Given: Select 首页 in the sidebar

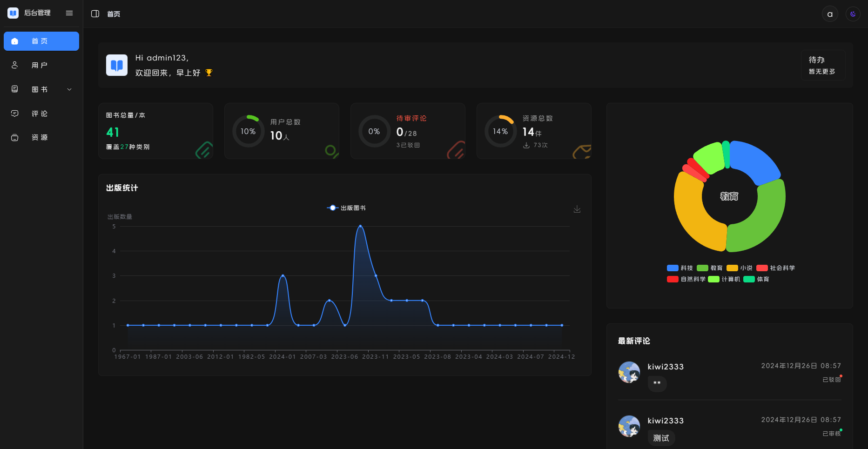Looking at the screenshot, I should point(41,41).
